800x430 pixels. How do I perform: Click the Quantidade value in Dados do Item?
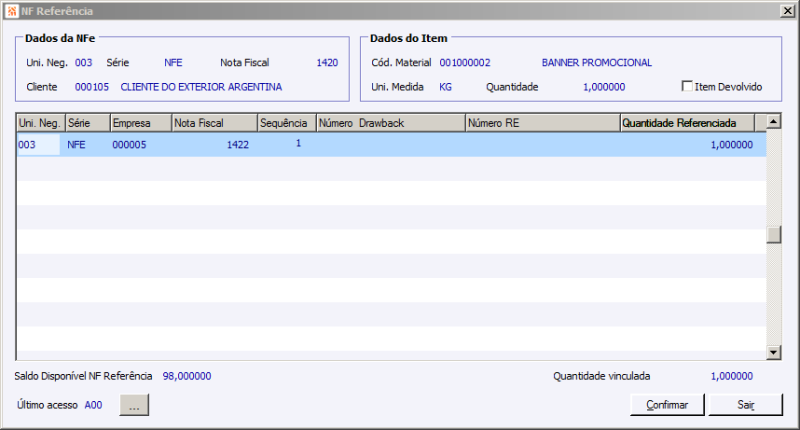coord(604,87)
